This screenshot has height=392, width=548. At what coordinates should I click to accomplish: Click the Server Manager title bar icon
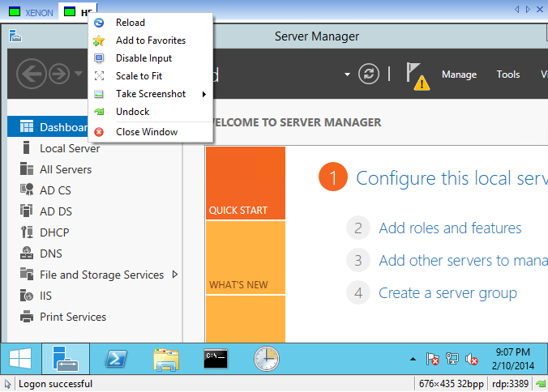tap(15, 36)
